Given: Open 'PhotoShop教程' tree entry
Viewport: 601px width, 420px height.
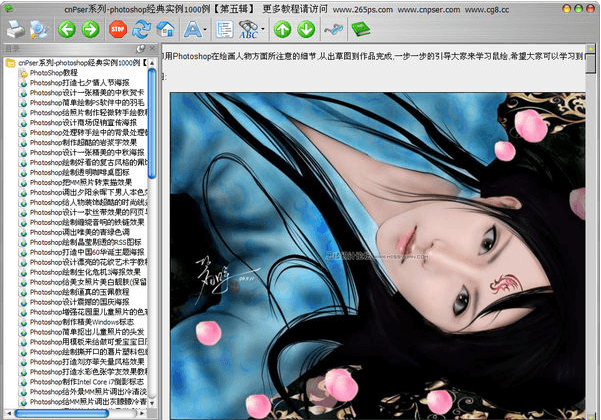Looking at the screenshot, I should point(54,73).
